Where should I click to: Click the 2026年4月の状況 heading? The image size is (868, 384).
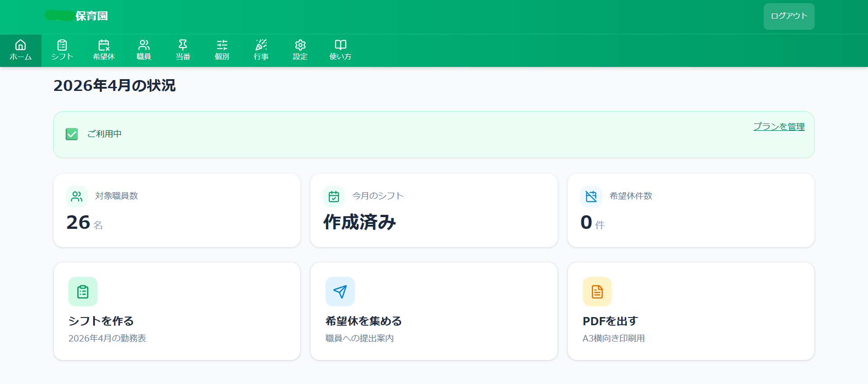(x=114, y=85)
